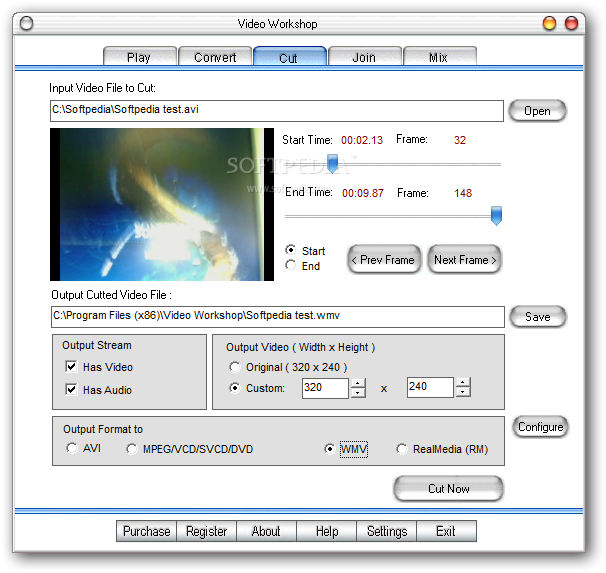Select the Custom size radio button
The image size is (606, 573).
click(x=235, y=388)
